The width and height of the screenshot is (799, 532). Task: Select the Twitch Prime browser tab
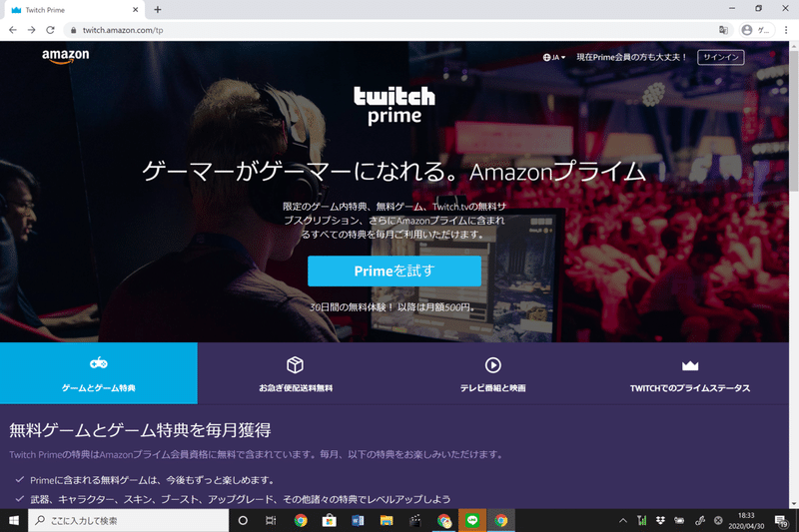[x=74, y=10]
